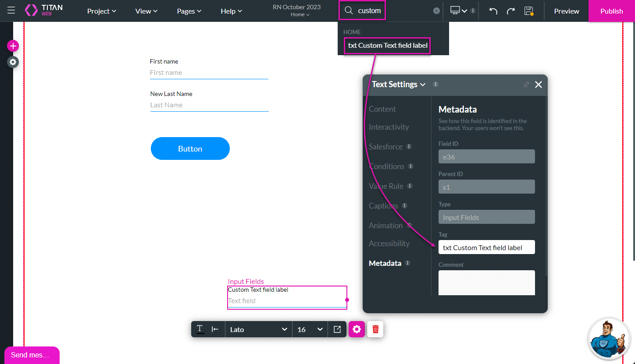Screen dimensions: 635x364
Task: Delete element with red trash icon
Action: point(375,329)
